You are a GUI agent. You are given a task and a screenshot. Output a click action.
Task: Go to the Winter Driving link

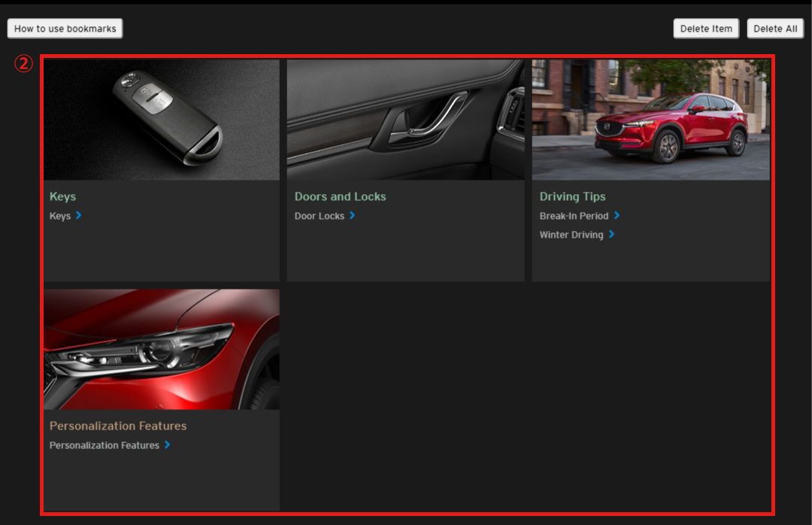pos(571,235)
